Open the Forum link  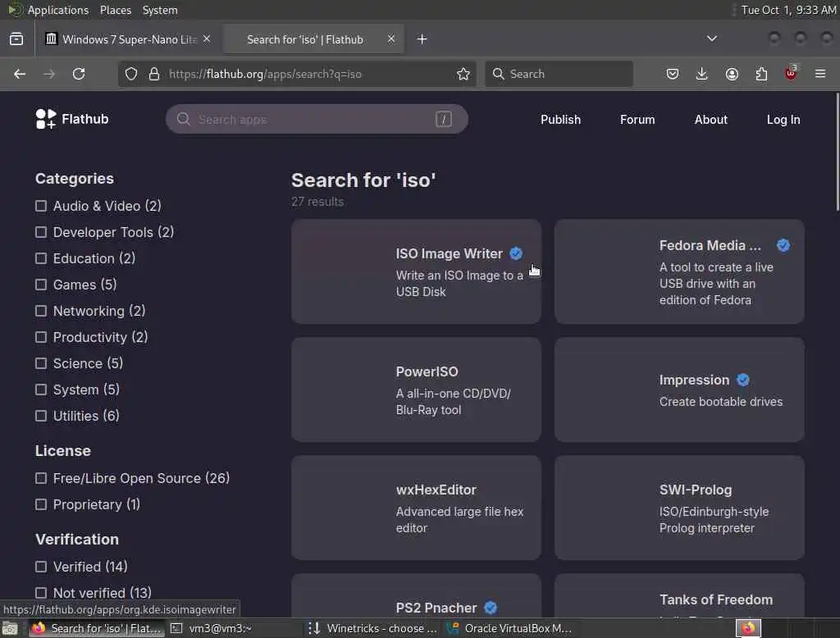click(637, 120)
